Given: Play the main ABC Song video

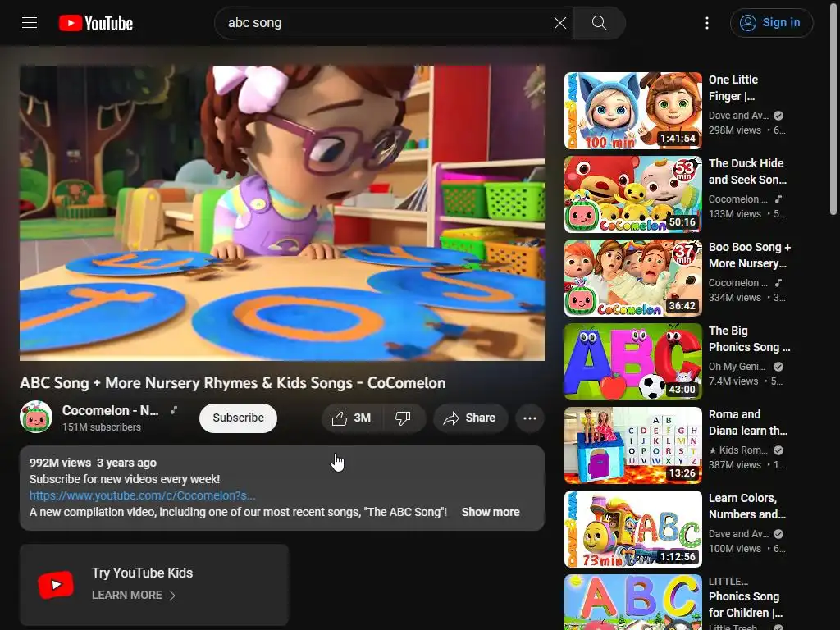Looking at the screenshot, I should coord(282,212).
